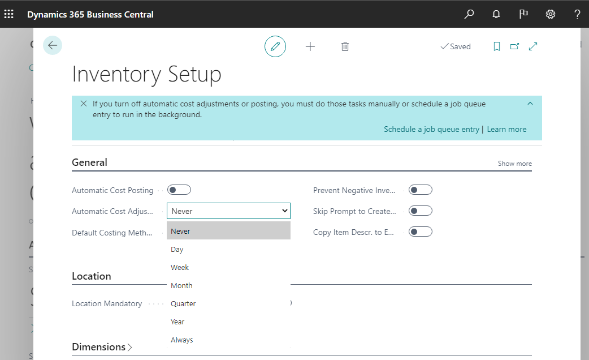Click Dynamics 365 Business Central title
Screen dimensions: 589x360
[90, 15]
